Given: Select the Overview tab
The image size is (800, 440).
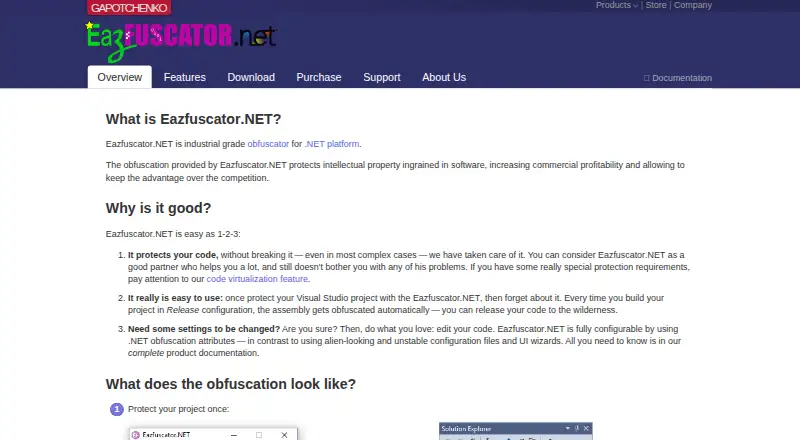Looking at the screenshot, I should pos(119,77).
